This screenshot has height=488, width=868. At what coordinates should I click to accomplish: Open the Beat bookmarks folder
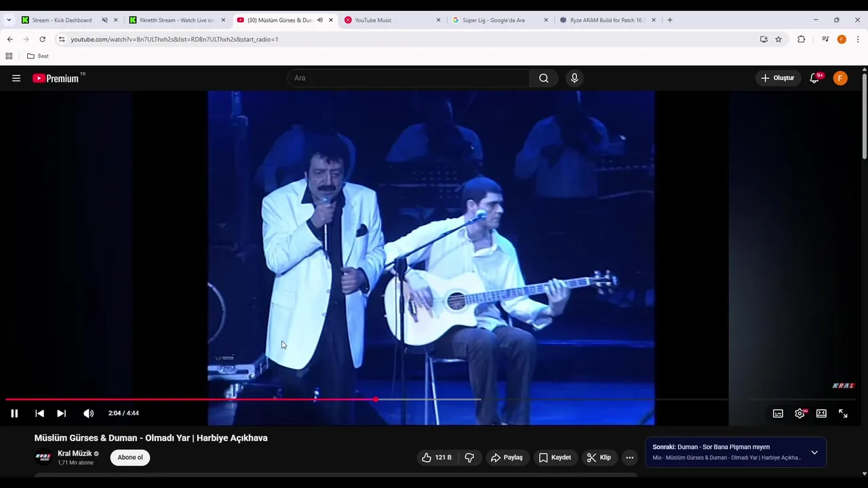click(38, 56)
